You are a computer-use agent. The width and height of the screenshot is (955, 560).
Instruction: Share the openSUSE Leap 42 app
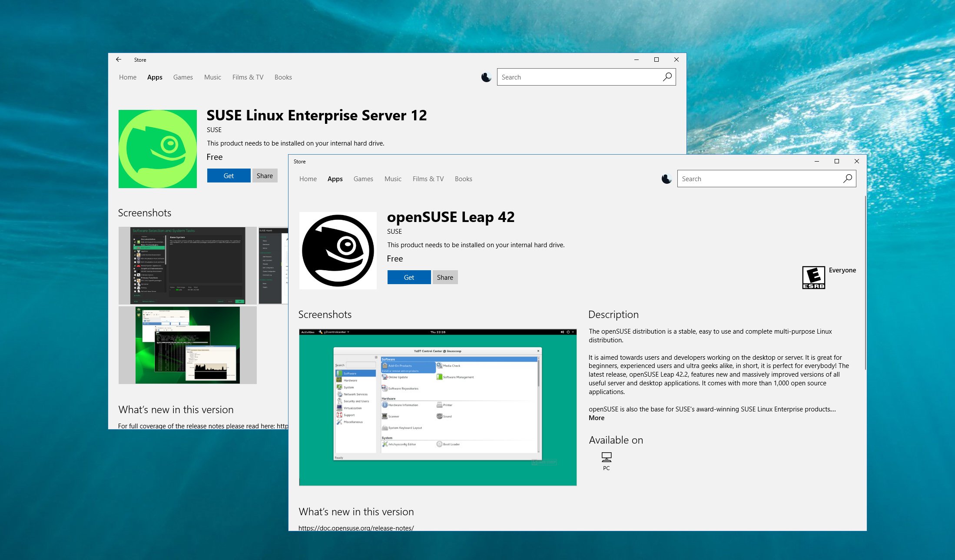tap(444, 277)
